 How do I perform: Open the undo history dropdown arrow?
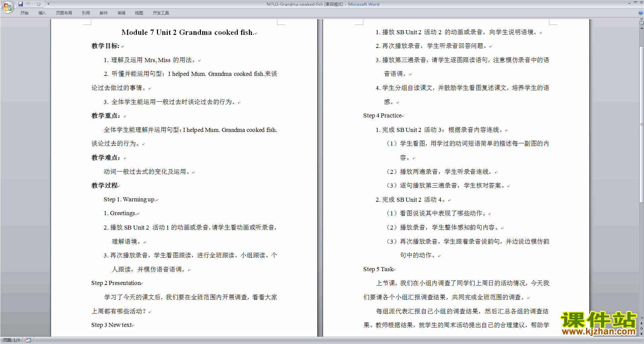33,4
